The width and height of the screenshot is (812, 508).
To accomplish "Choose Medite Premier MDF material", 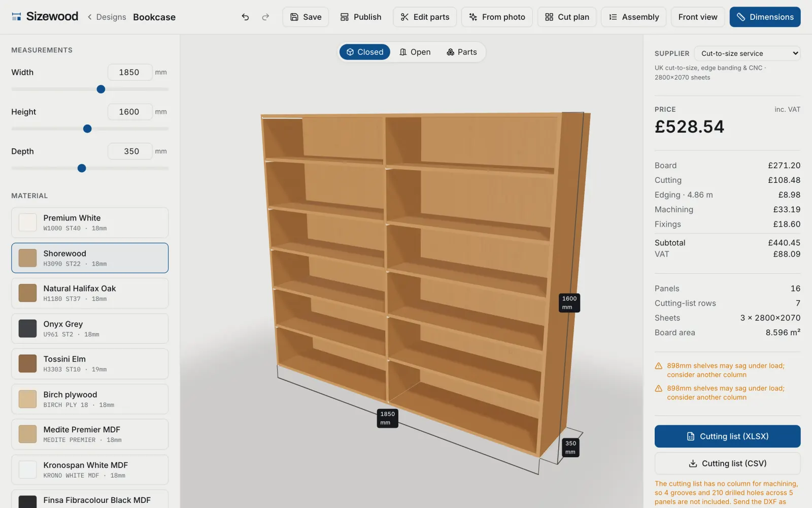I will pos(90,434).
